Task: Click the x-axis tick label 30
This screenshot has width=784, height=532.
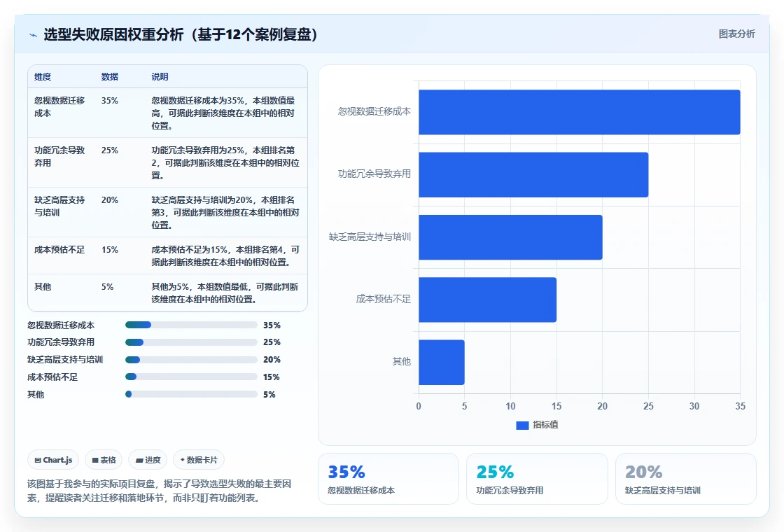Action: 694,407
